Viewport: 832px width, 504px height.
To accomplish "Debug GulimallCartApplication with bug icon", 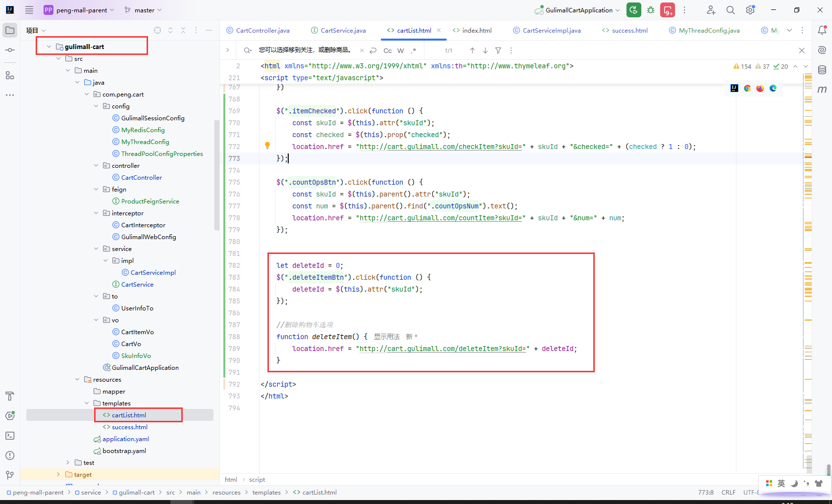I will 651,10.
